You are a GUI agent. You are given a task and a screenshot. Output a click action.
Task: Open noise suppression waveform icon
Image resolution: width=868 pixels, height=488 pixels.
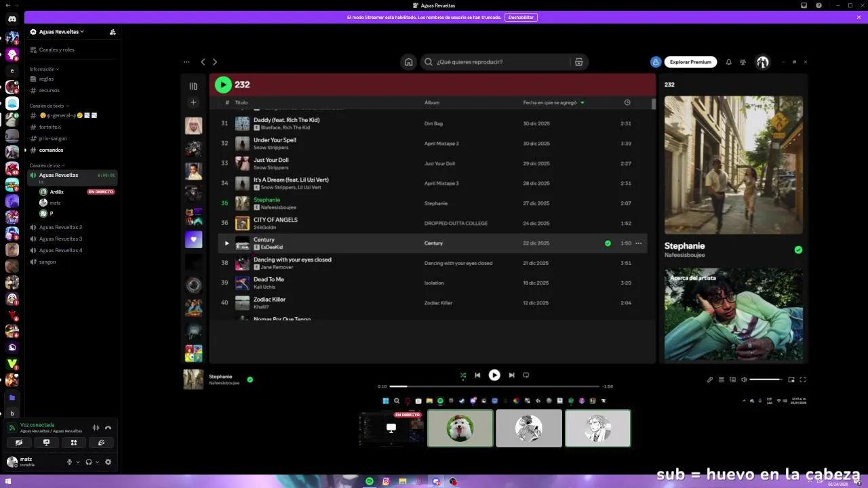coord(96,428)
